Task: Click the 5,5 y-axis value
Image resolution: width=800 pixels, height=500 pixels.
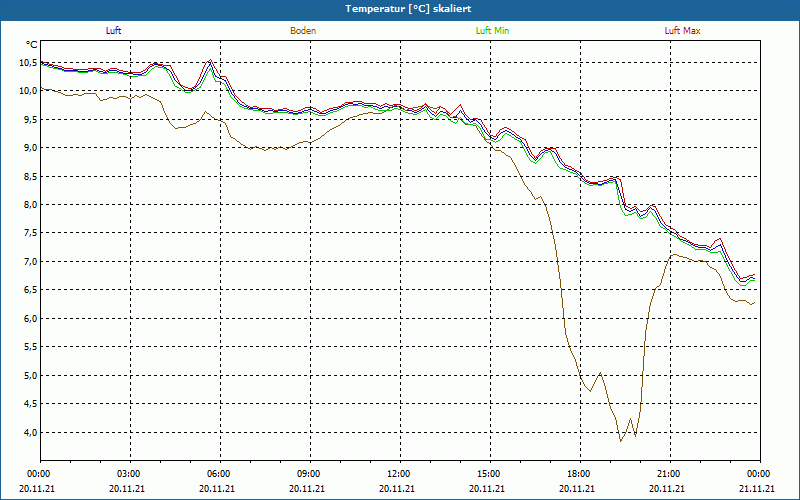Action: coord(30,347)
